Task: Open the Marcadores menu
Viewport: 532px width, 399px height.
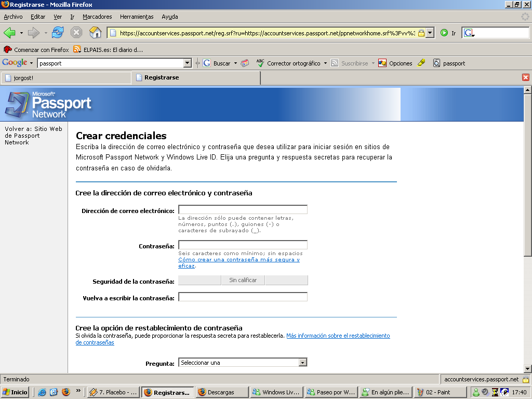Action: click(97, 17)
